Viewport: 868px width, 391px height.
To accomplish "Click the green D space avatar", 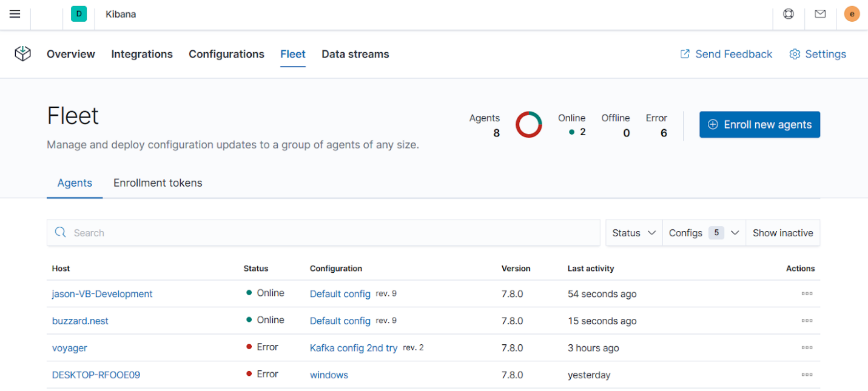I will [x=79, y=14].
